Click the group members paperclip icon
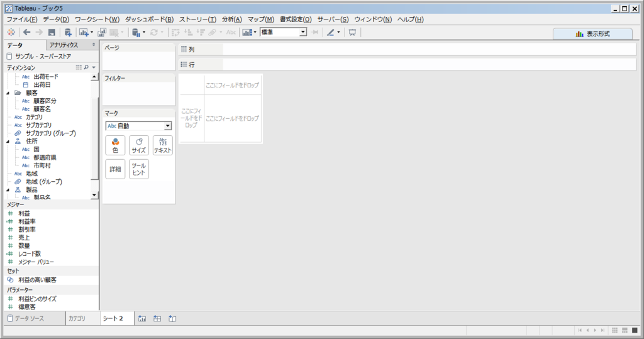 coord(213,32)
